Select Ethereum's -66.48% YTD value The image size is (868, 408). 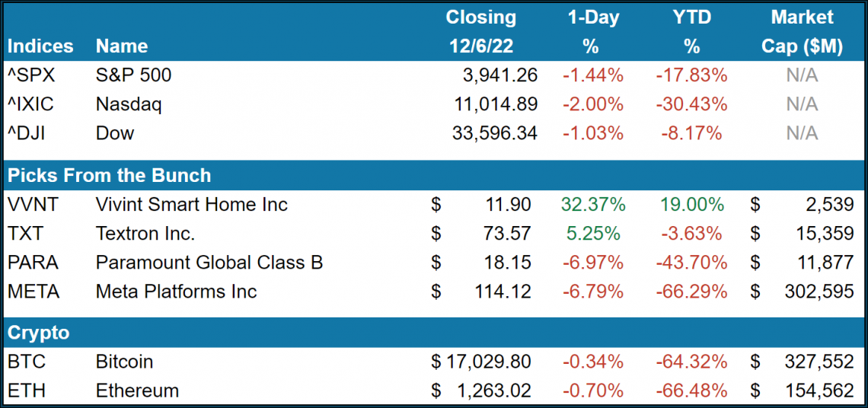click(691, 390)
